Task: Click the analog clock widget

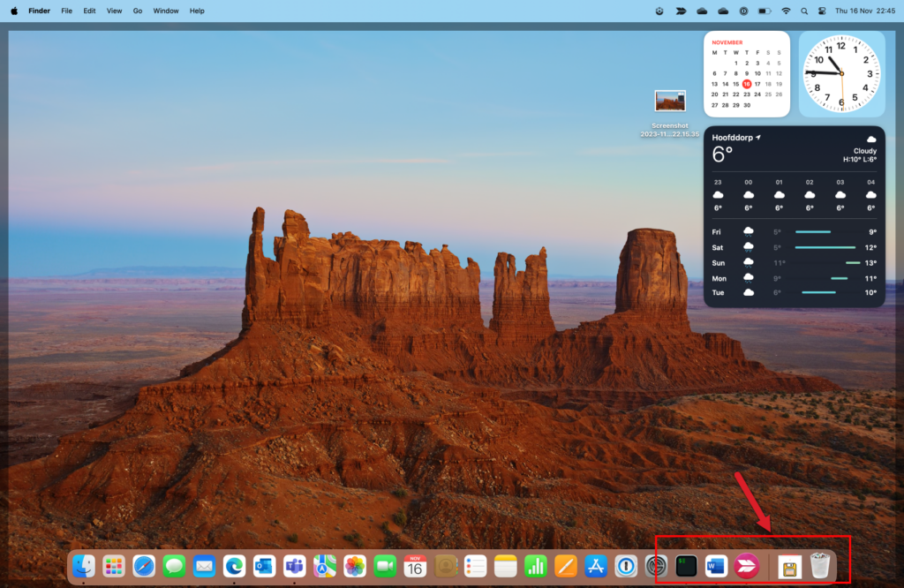Action: pyautogui.click(x=840, y=73)
